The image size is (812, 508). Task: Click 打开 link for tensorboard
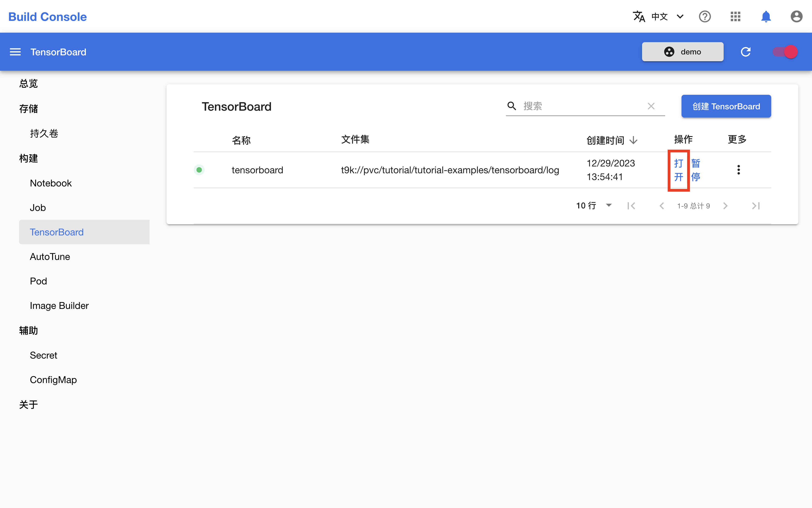point(679,170)
